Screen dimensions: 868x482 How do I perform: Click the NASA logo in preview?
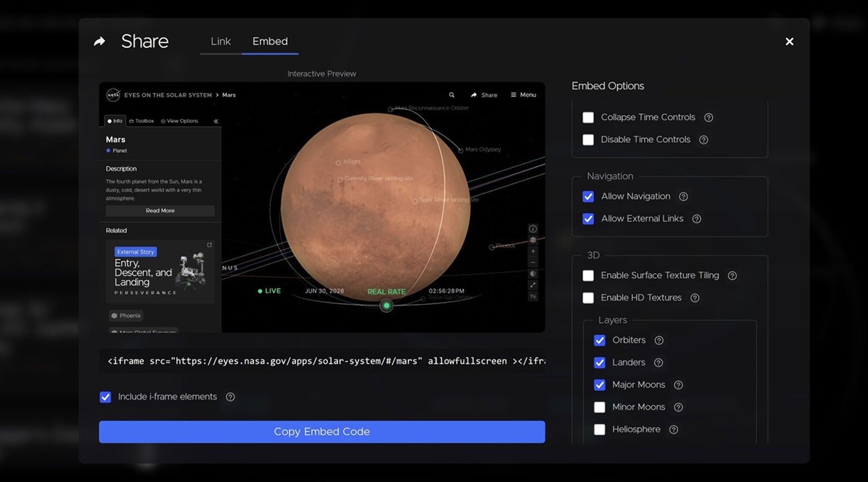113,95
